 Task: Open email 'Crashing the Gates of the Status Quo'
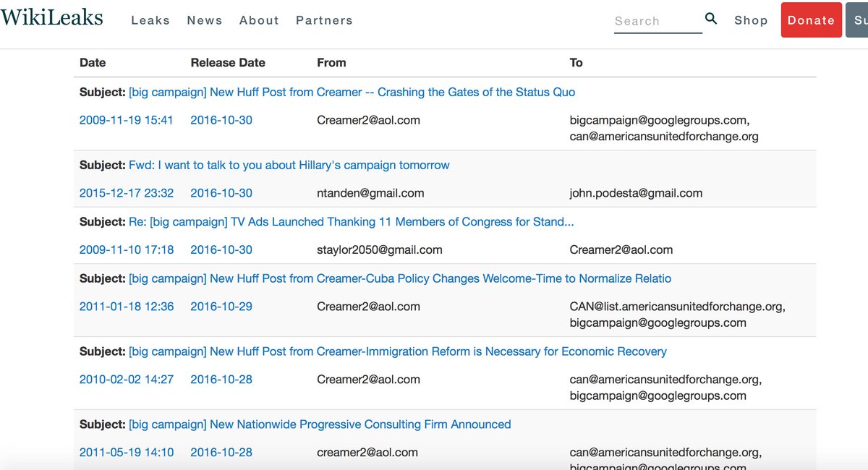[x=352, y=92]
